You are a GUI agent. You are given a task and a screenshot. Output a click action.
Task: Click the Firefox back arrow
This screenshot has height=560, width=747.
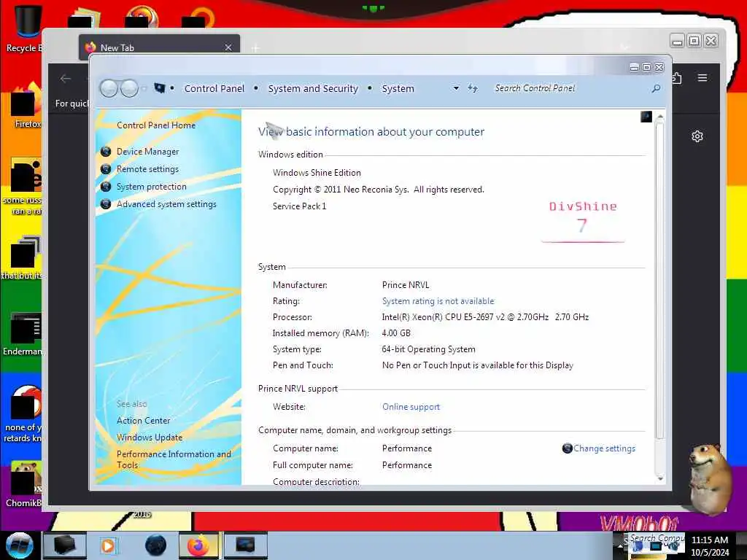tap(66, 79)
